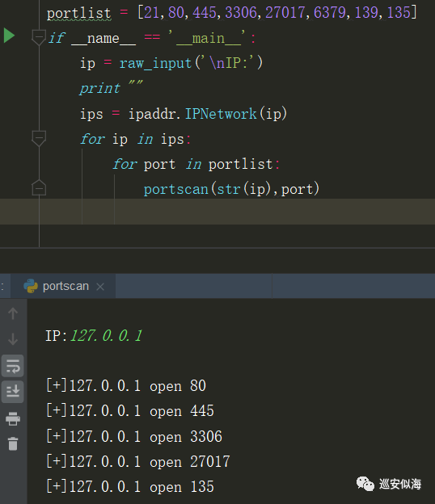This screenshot has width=435, height=504.
Task: Collapse the 'for ip in ips' loop
Action: 39,139
